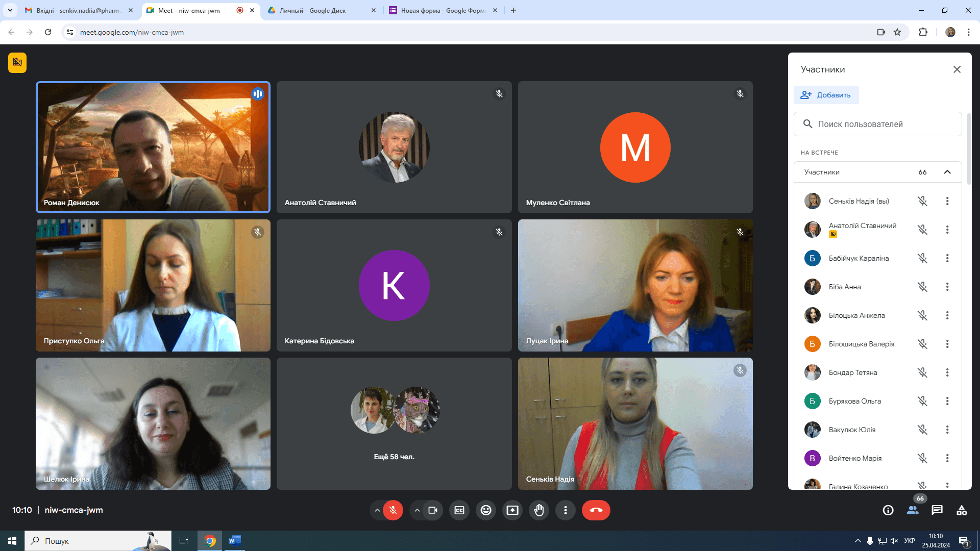Image resolution: width=980 pixels, height=551 pixels.
Task: Open the camera permission icon in the address bar
Action: coord(881,32)
